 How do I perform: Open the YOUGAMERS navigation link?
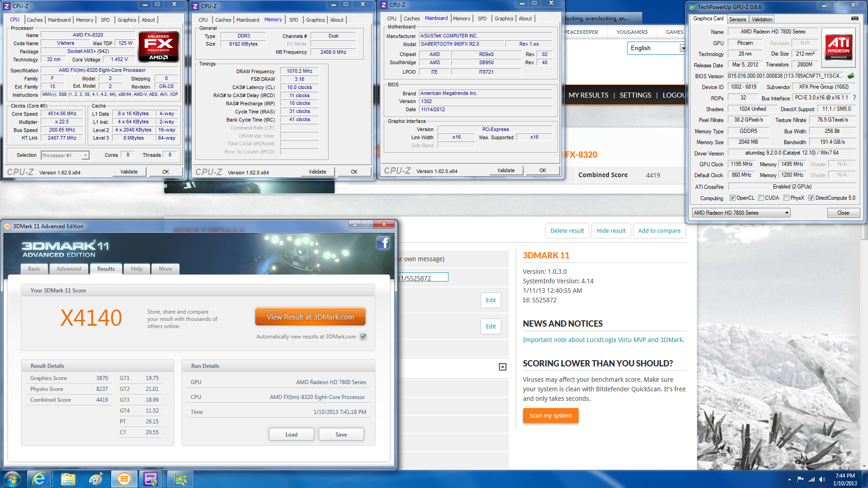pyautogui.click(x=632, y=32)
